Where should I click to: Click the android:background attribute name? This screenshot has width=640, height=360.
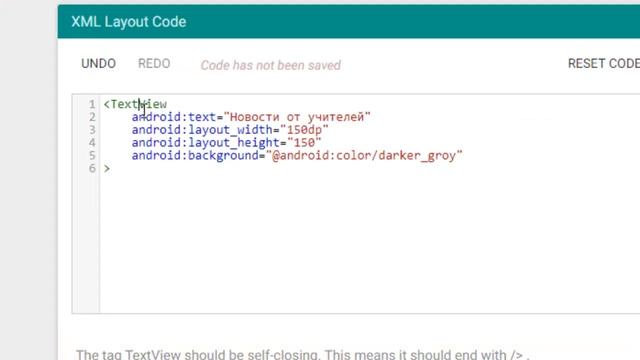[195, 156]
